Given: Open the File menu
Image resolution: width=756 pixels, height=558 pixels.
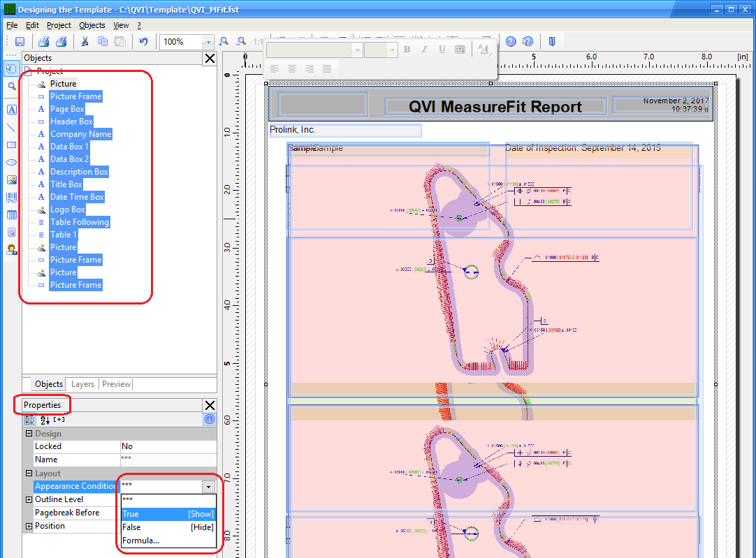Looking at the screenshot, I should [12, 25].
